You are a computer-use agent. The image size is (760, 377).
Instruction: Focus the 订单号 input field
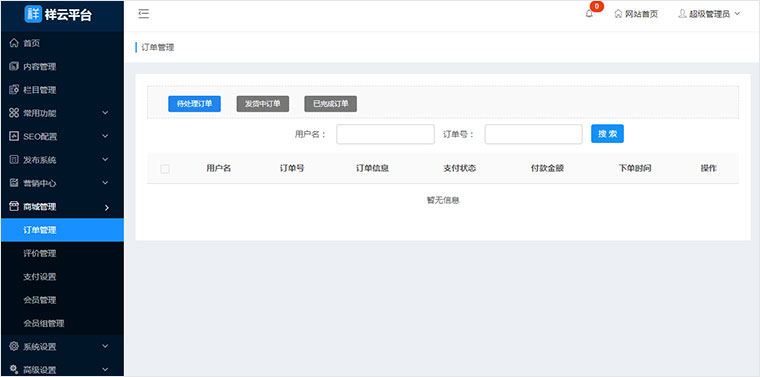(x=533, y=134)
